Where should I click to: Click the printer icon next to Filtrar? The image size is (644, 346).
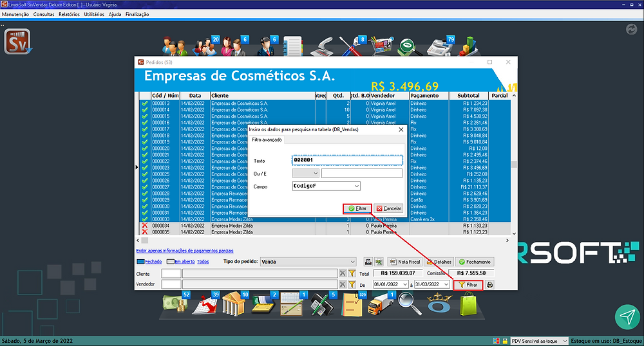(x=489, y=284)
